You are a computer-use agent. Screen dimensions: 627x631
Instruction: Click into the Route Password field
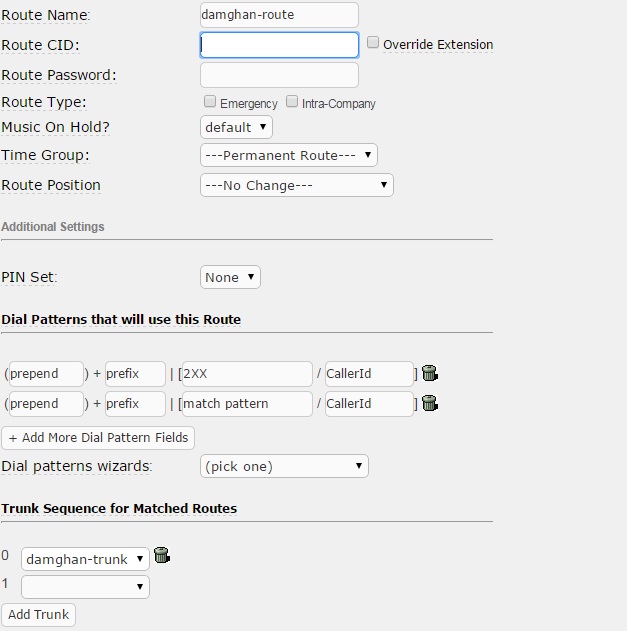(279, 75)
